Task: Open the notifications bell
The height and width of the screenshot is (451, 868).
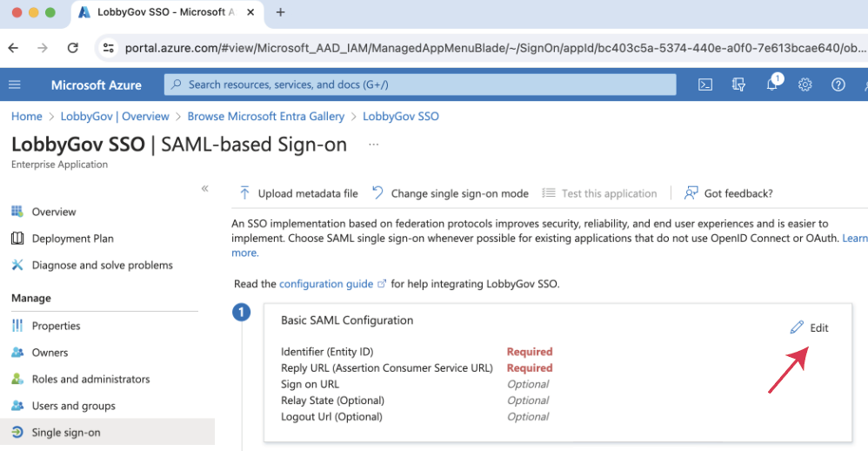Action: pos(772,84)
